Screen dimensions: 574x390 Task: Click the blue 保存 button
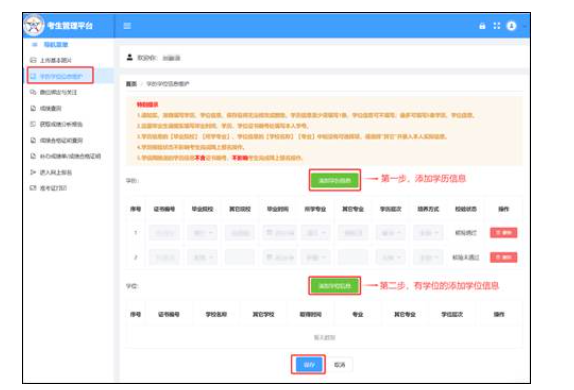(x=309, y=365)
